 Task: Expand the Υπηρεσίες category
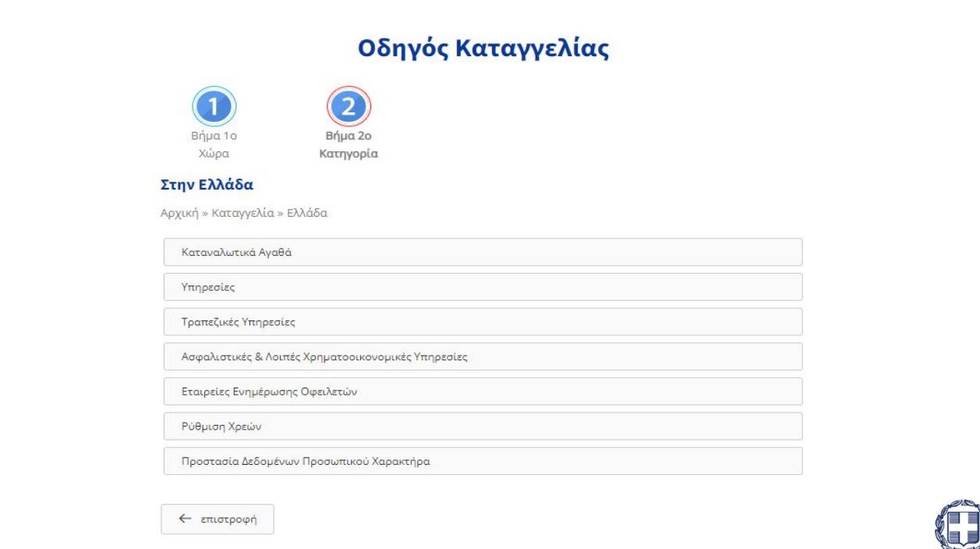pyautogui.click(x=483, y=287)
